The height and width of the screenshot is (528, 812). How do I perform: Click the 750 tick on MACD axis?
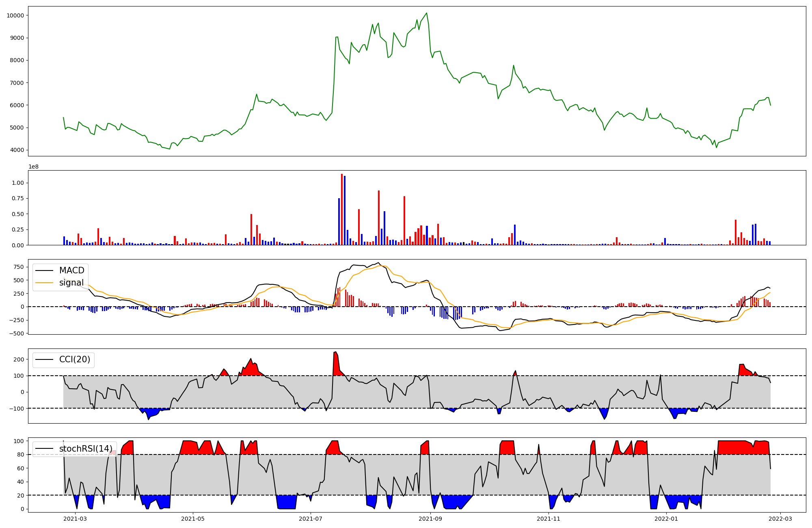tap(18, 267)
